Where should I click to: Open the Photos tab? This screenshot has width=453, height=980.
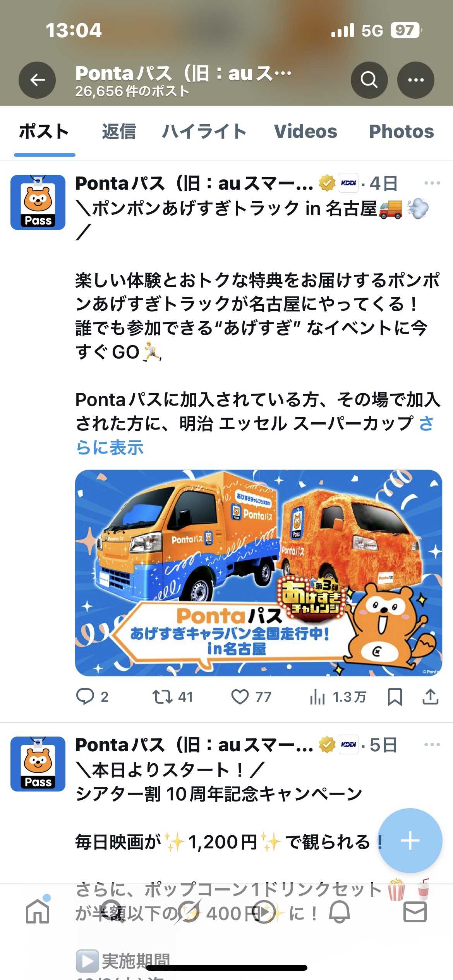click(x=402, y=131)
